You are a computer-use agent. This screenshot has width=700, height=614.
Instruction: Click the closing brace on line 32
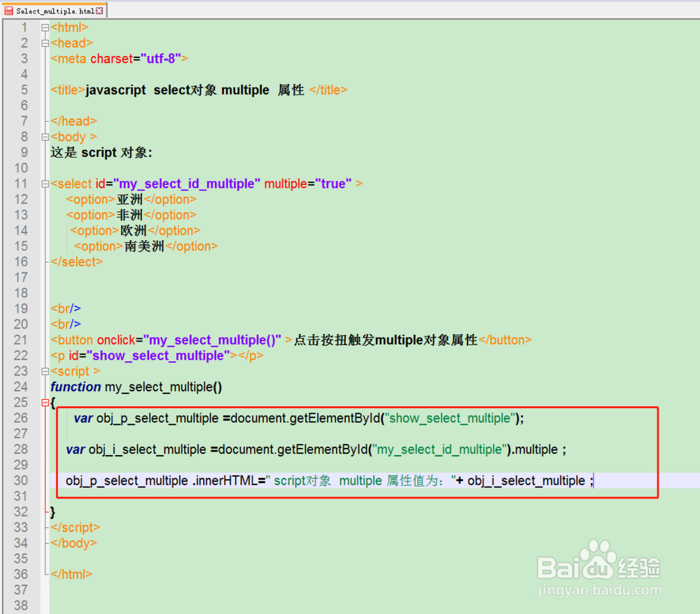click(x=52, y=512)
